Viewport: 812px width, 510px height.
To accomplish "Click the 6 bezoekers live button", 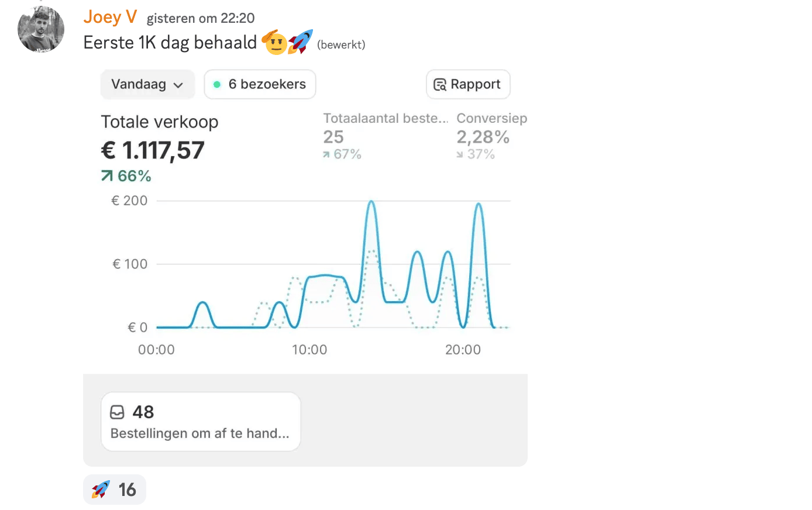I will click(x=260, y=84).
